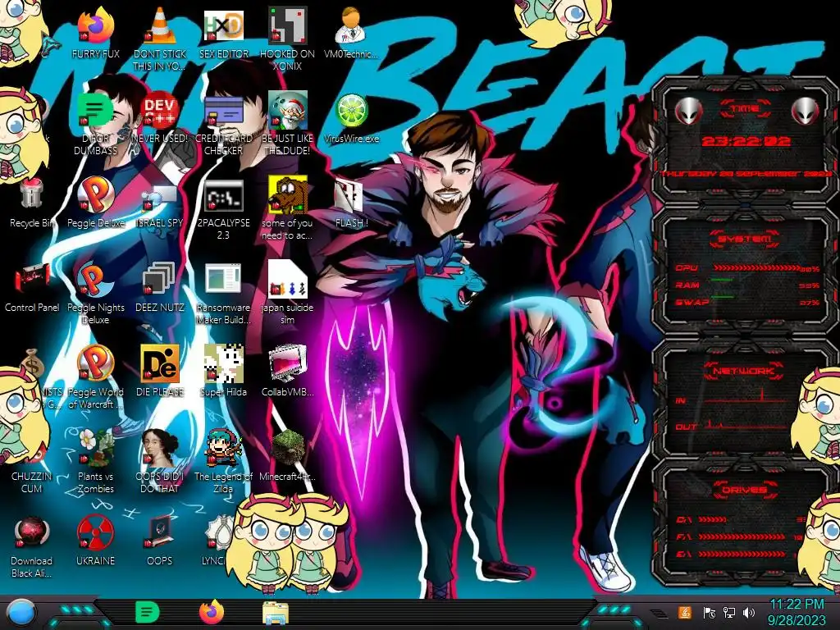Click the NETWORK widget header
The height and width of the screenshot is (630, 840).
[x=745, y=371]
